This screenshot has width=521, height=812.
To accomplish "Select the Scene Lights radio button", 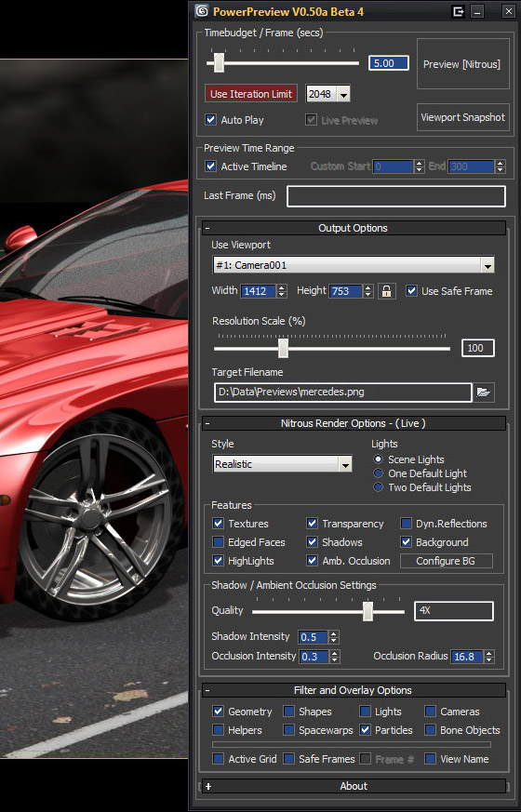I will (378, 459).
